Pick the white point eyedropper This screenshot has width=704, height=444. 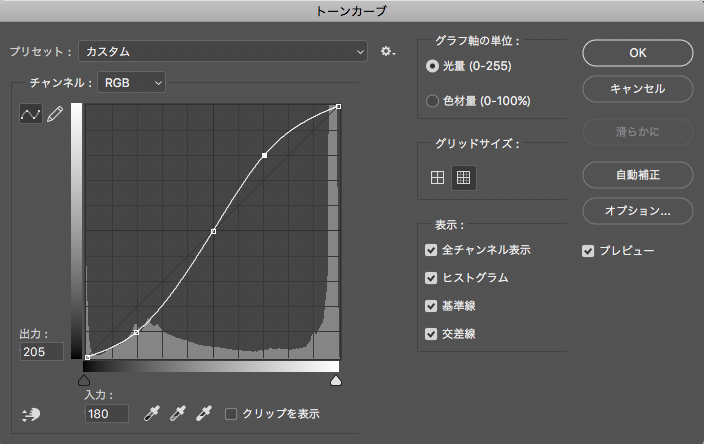pyautogui.click(x=203, y=413)
